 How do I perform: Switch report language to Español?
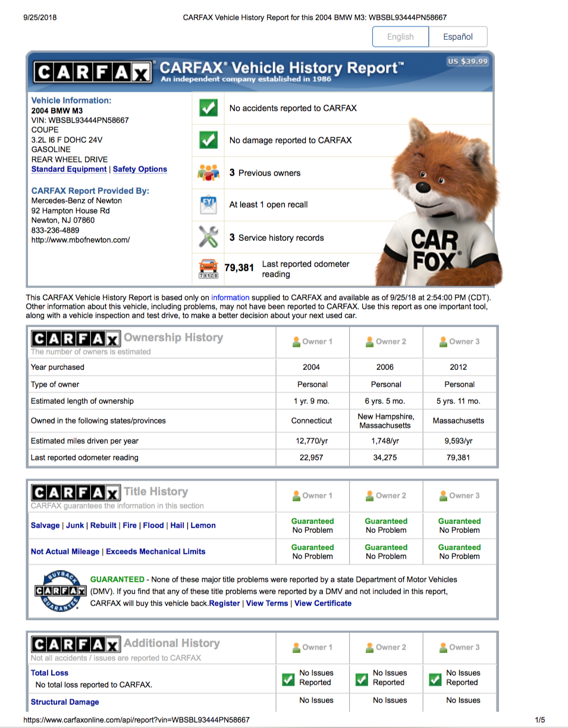click(458, 37)
